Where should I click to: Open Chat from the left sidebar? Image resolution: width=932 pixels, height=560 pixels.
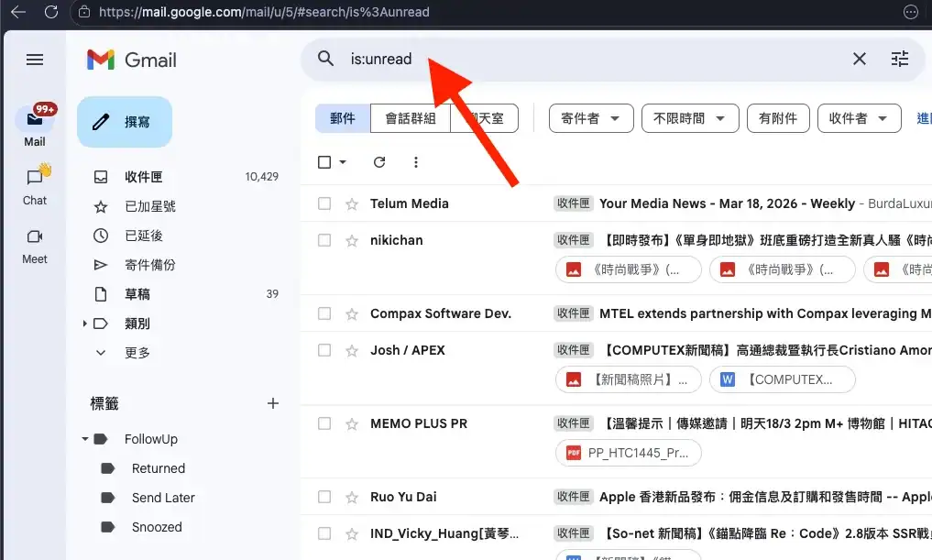point(35,185)
